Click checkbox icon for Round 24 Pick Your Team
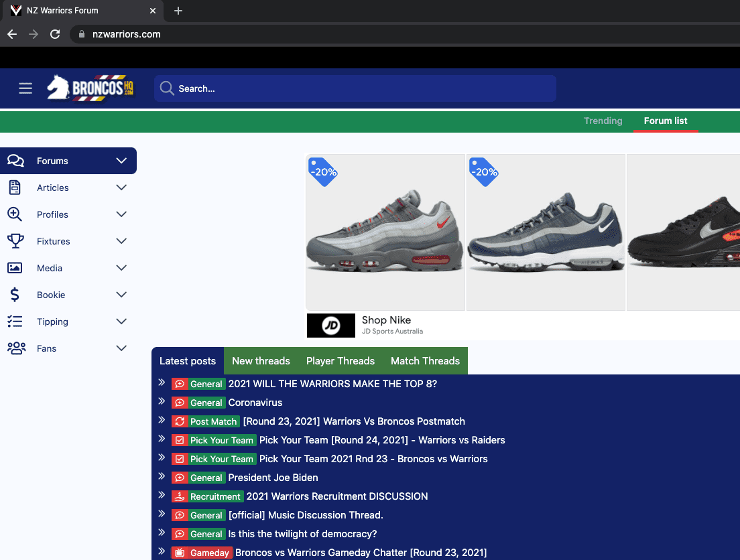The width and height of the screenshot is (740, 560). click(180, 440)
